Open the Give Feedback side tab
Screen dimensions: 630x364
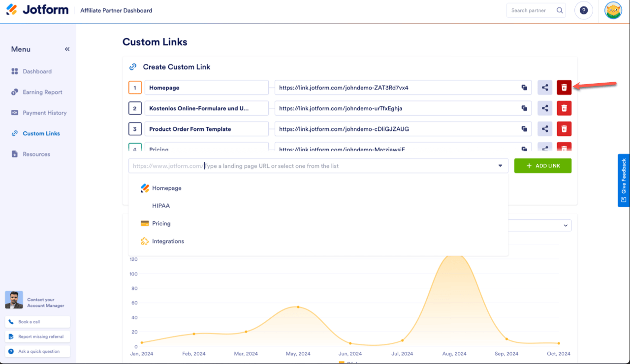point(624,180)
